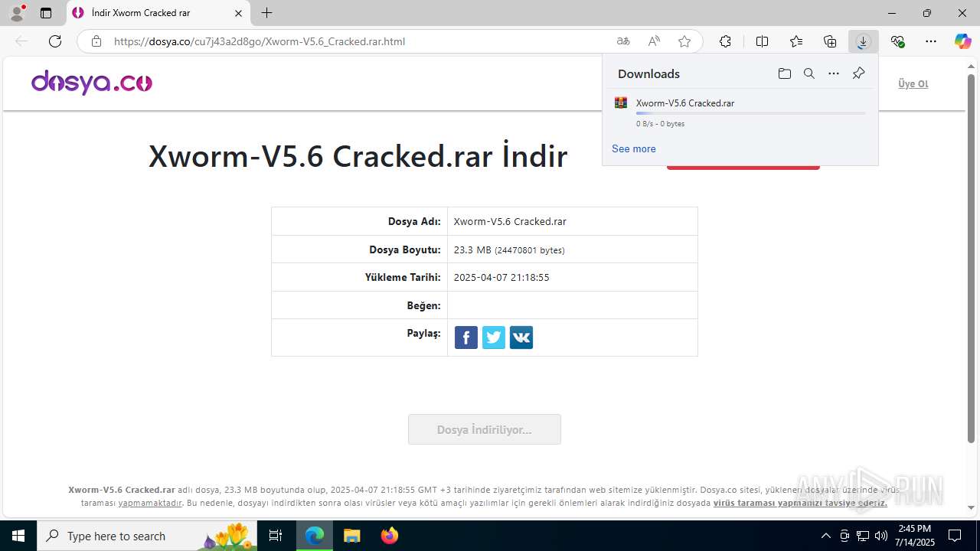The height and width of the screenshot is (551, 980).
Task: View site information lock icon
Action: coord(96,41)
